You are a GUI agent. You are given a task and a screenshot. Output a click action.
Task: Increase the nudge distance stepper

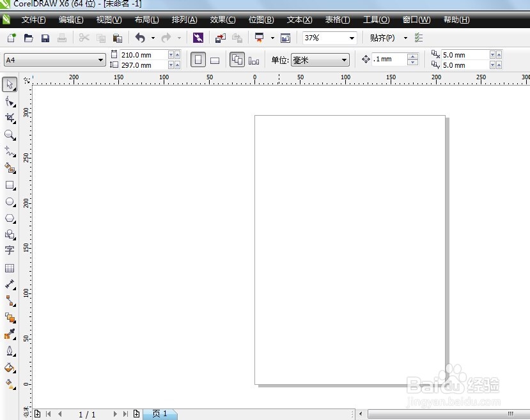(412, 56)
